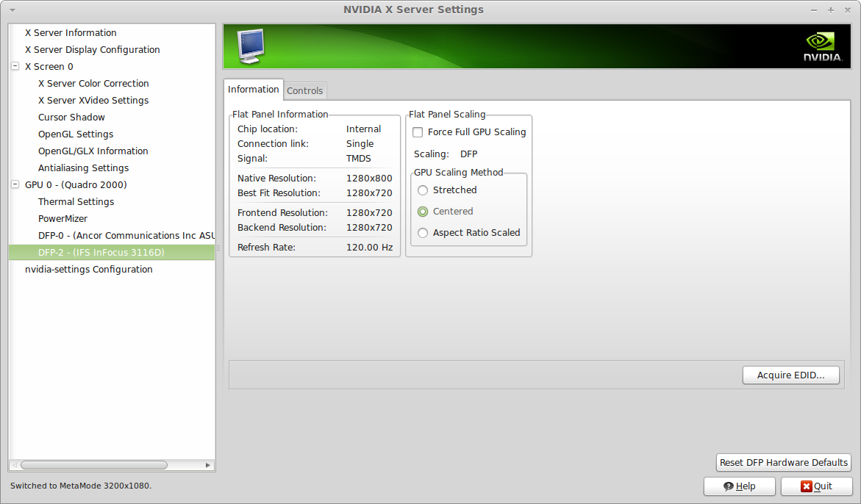Click the Acquire EDID... button

[790, 375]
